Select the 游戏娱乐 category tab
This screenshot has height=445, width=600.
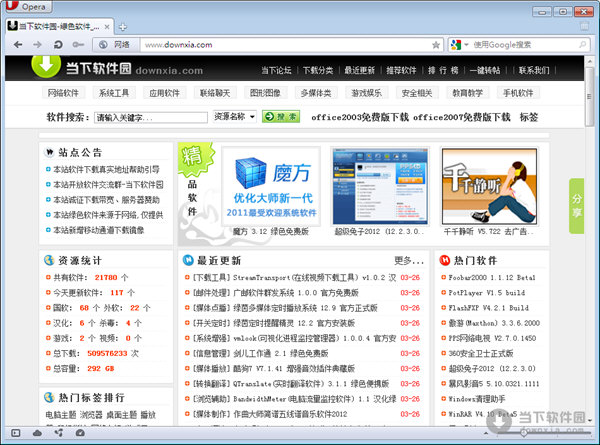coord(366,93)
